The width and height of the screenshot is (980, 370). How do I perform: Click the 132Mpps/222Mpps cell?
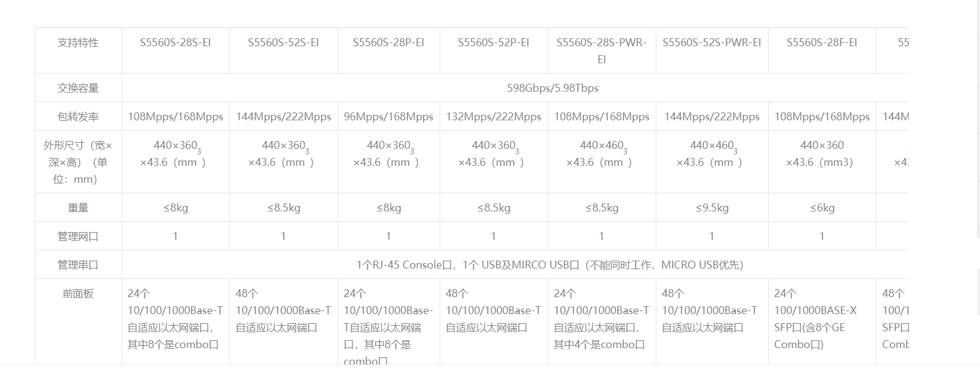coord(494,117)
